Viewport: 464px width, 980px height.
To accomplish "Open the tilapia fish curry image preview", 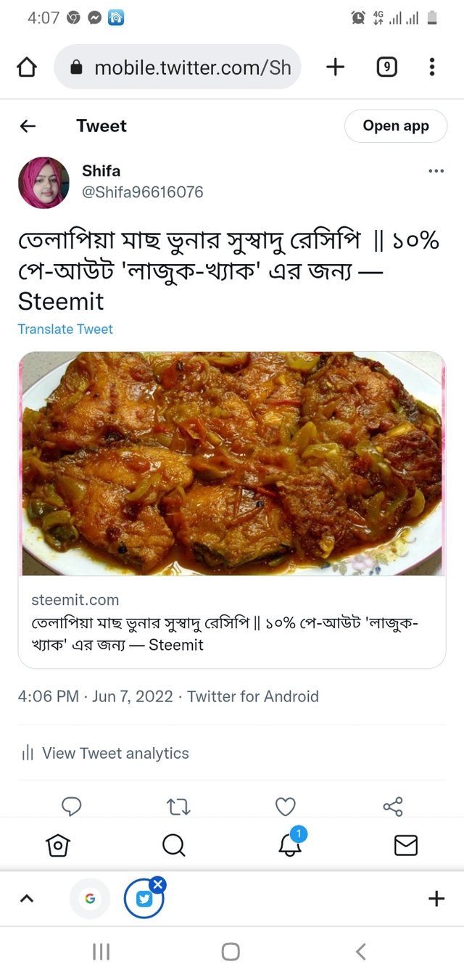I will coord(232,464).
